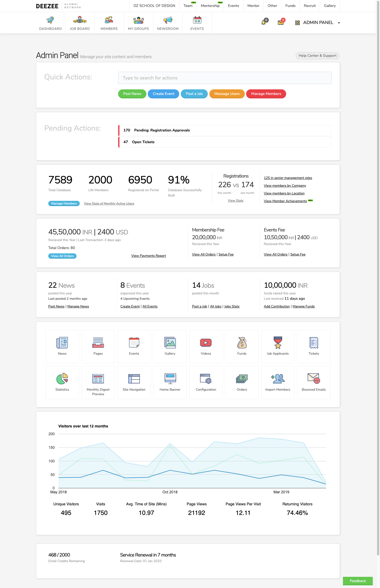Focus the quick actions search field
Viewport: 380px width, 588px height.
point(225,78)
